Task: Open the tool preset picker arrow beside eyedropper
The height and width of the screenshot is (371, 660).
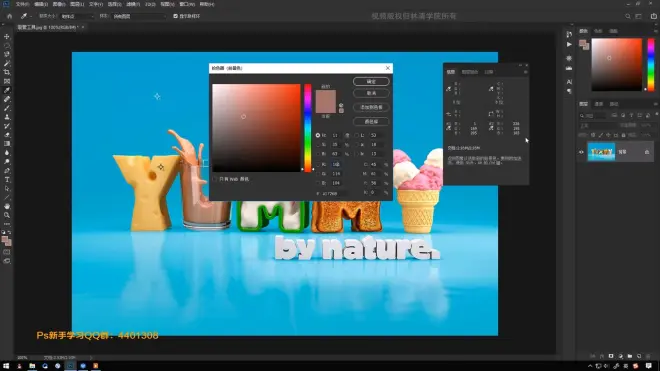Action: pos(31,16)
